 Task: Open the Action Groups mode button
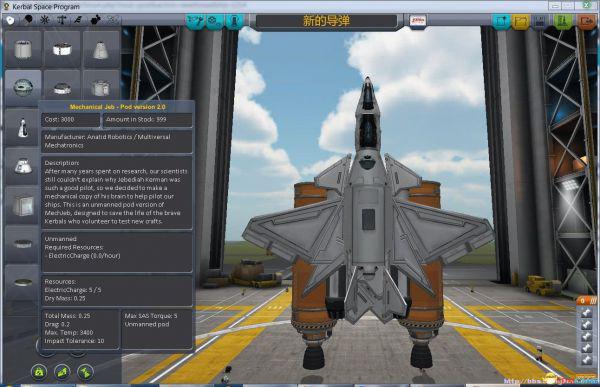[x=214, y=21]
